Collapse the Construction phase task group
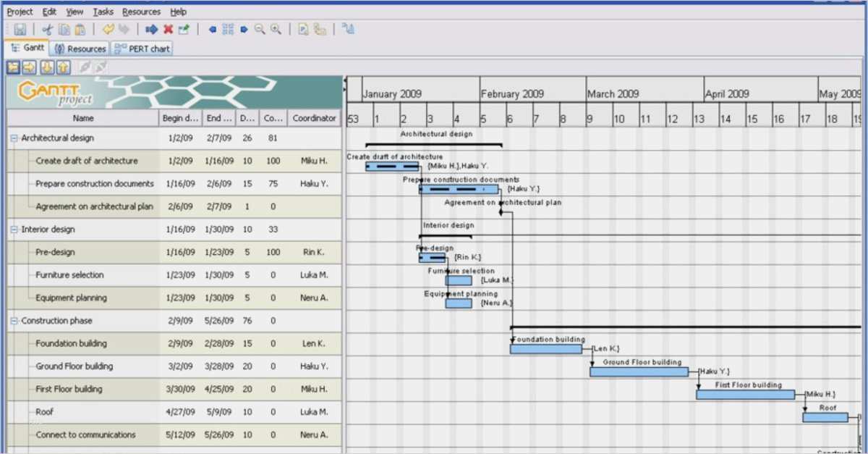The height and width of the screenshot is (454, 868). point(14,321)
